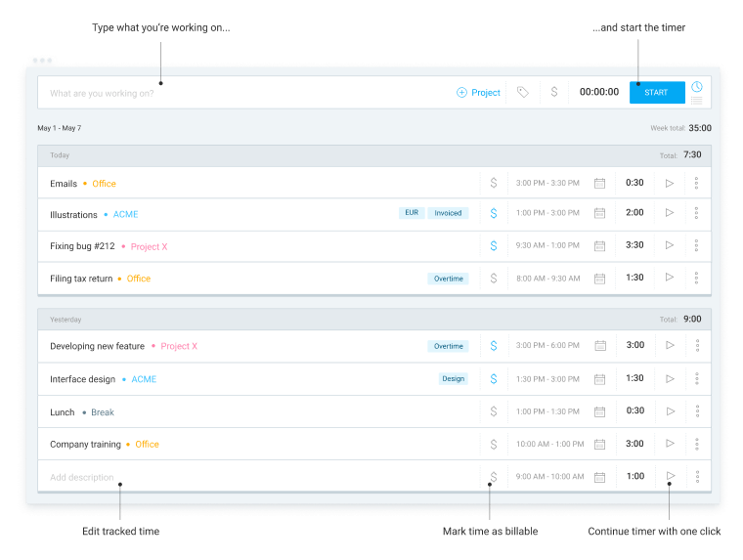Screen dimensions: 743x560
Task: Open the Office project on Emails entry
Action: click(x=104, y=184)
